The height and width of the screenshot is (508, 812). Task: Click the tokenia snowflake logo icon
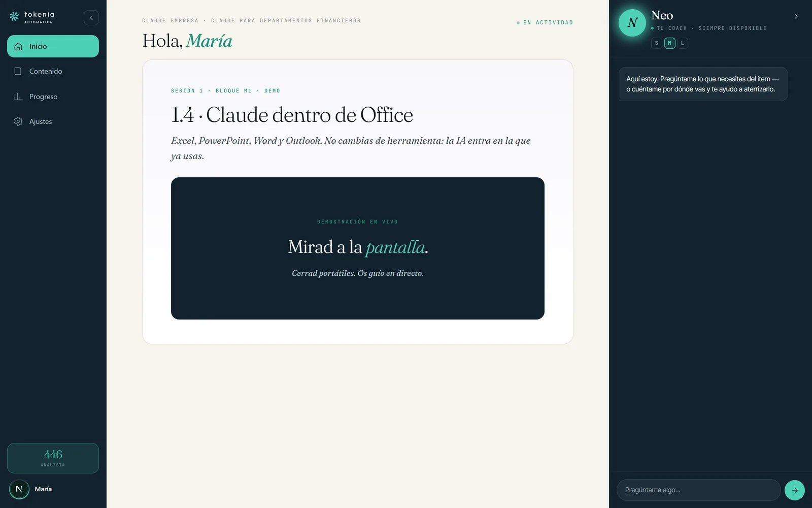(x=14, y=17)
